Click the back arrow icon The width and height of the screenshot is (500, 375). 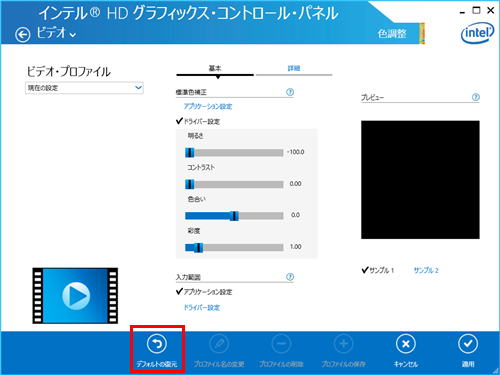[23, 35]
